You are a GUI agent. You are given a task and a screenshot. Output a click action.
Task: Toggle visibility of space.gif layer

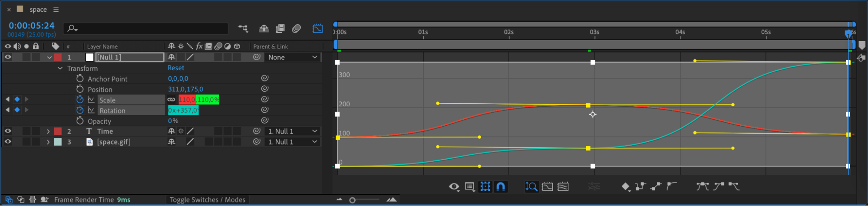tap(8, 142)
